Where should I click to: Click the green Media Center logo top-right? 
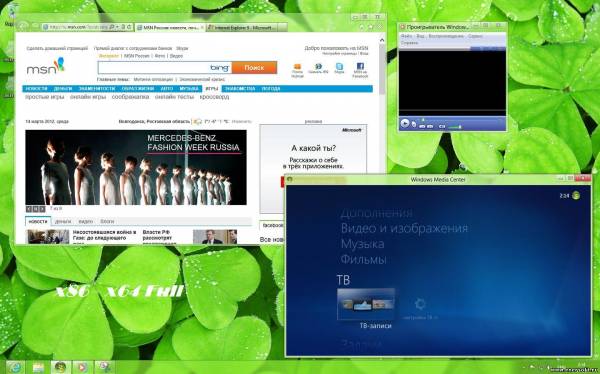click(x=576, y=196)
